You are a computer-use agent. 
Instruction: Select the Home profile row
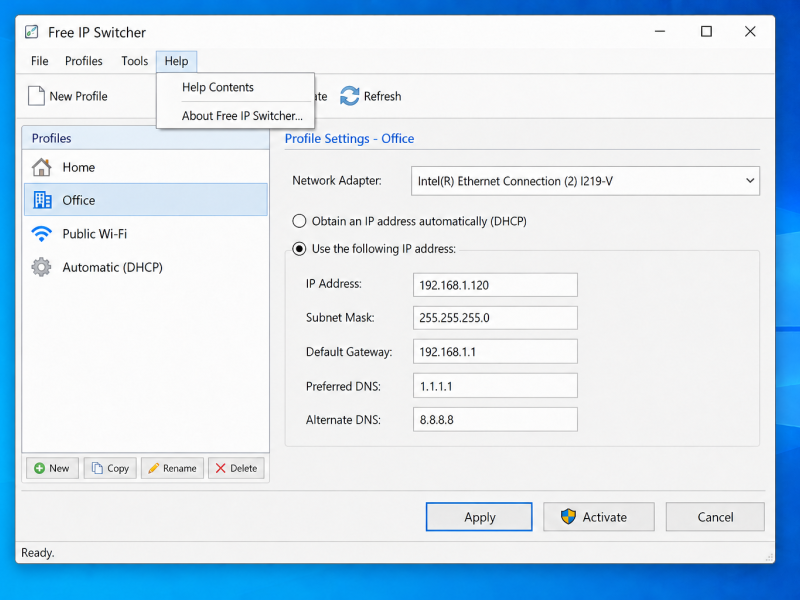(146, 167)
